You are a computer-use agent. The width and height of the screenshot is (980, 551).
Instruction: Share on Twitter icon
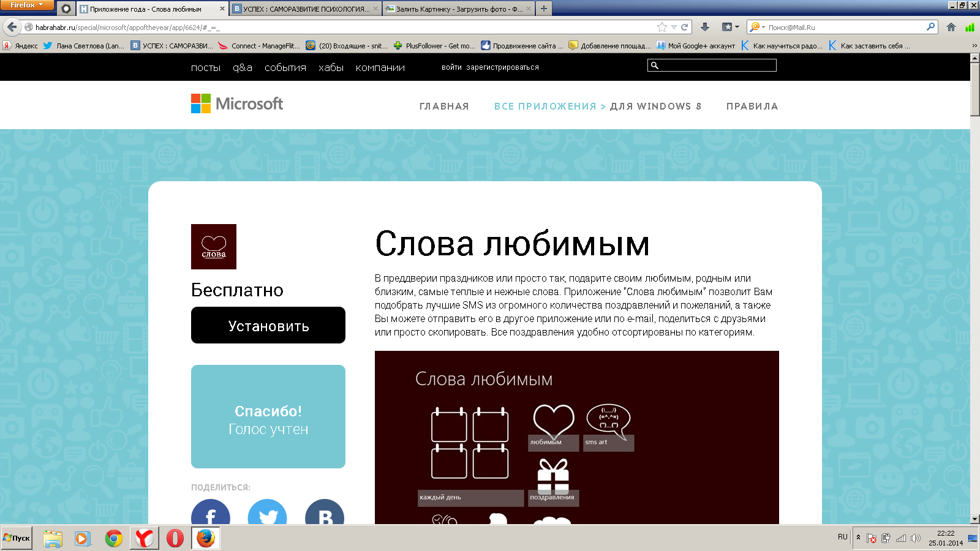268,513
